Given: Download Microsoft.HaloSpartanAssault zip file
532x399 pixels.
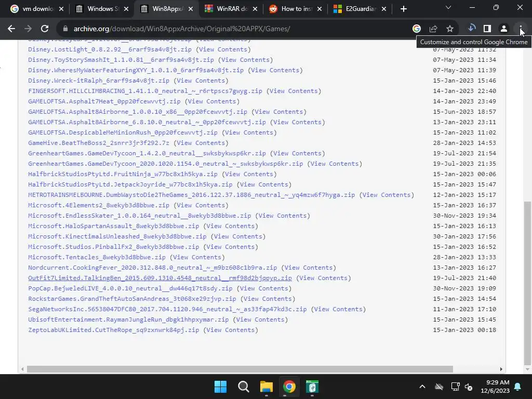Looking at the screenshot, I should click(114, 227).
